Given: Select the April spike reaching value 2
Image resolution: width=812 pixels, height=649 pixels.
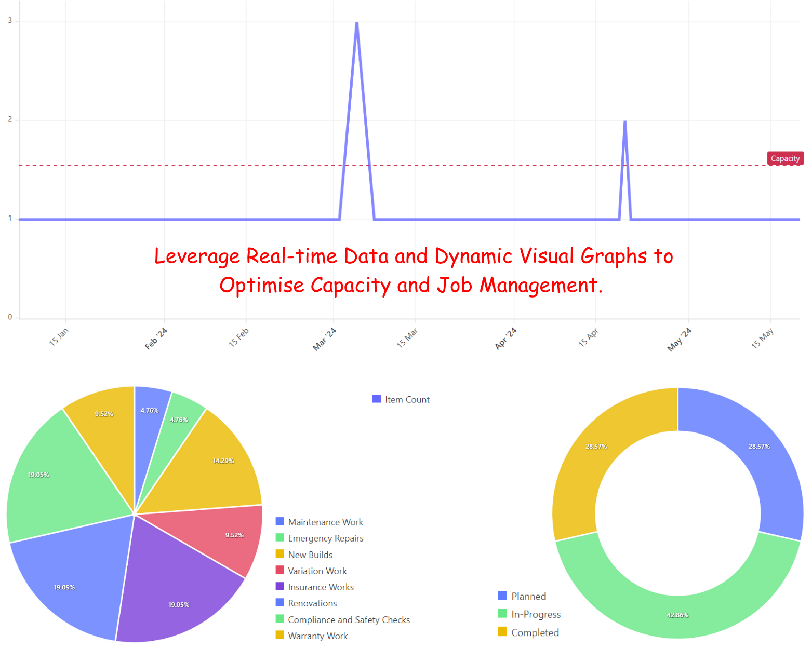Looking at the screenshot, I should tap(624, 121).
